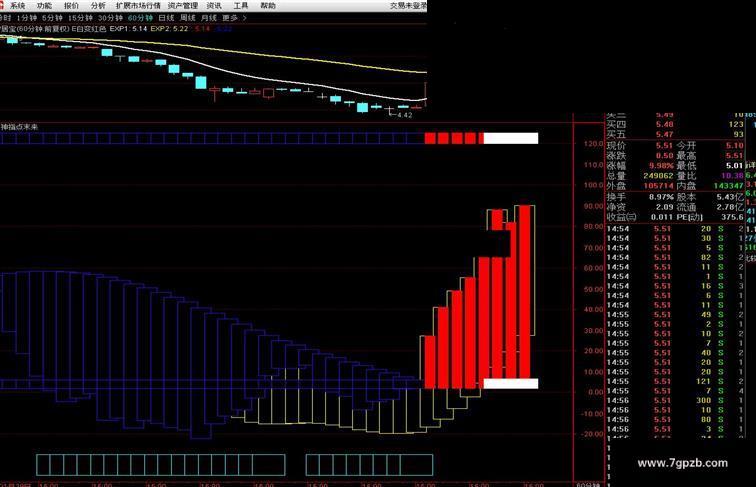Click the EXP1: 5.14 indicator value
Screen dimensions: 756x487
click(128, 29)
